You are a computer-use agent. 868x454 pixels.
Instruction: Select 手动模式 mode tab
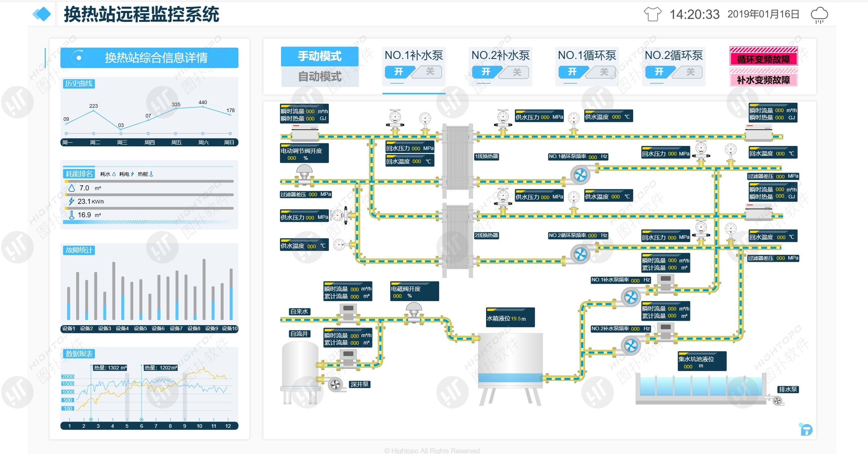(319, 56)
